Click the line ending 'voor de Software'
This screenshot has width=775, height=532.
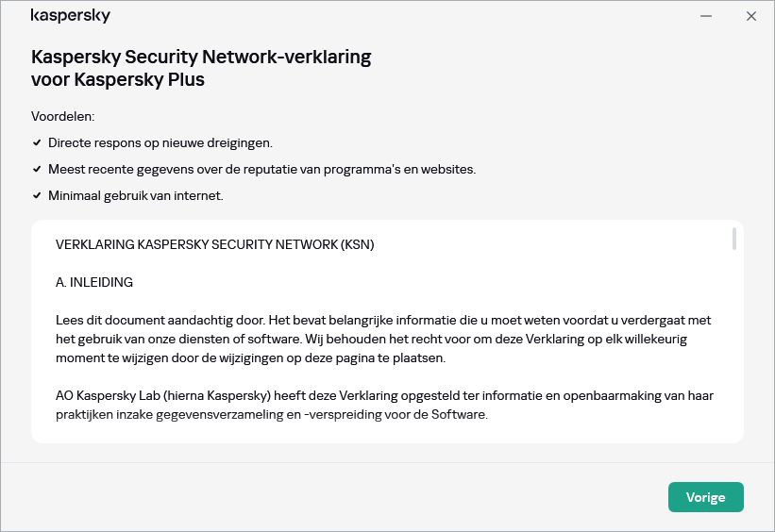[x=272, y=413]
